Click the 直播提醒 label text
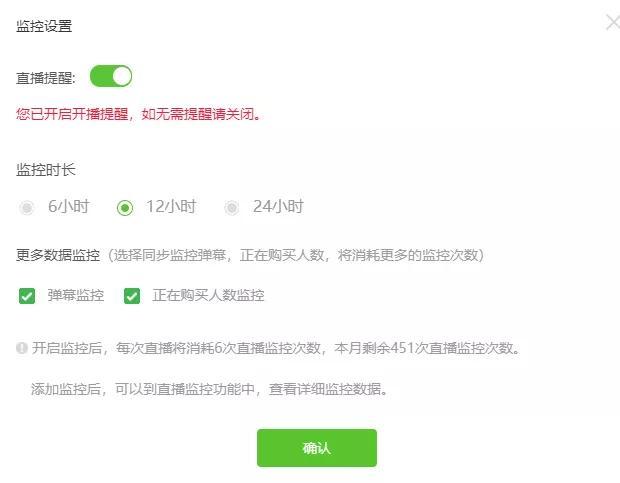Screen dimensions: 620x483 coord(45,78)
